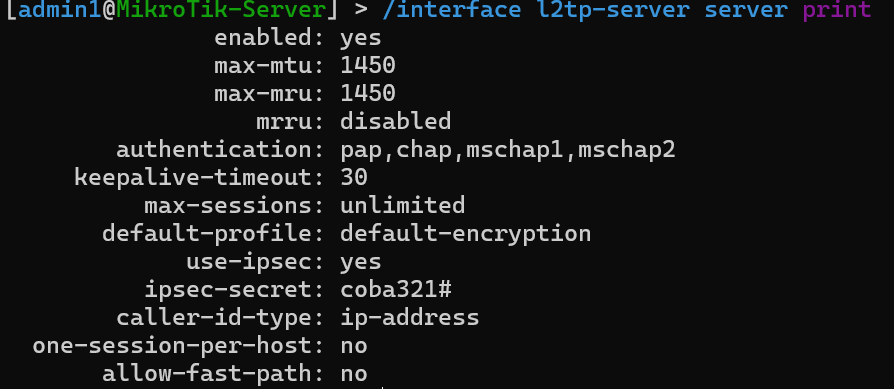Screen dimensions: 894x389
Task: Click the use-ipsec value yes
Action: tap(360, 262)
